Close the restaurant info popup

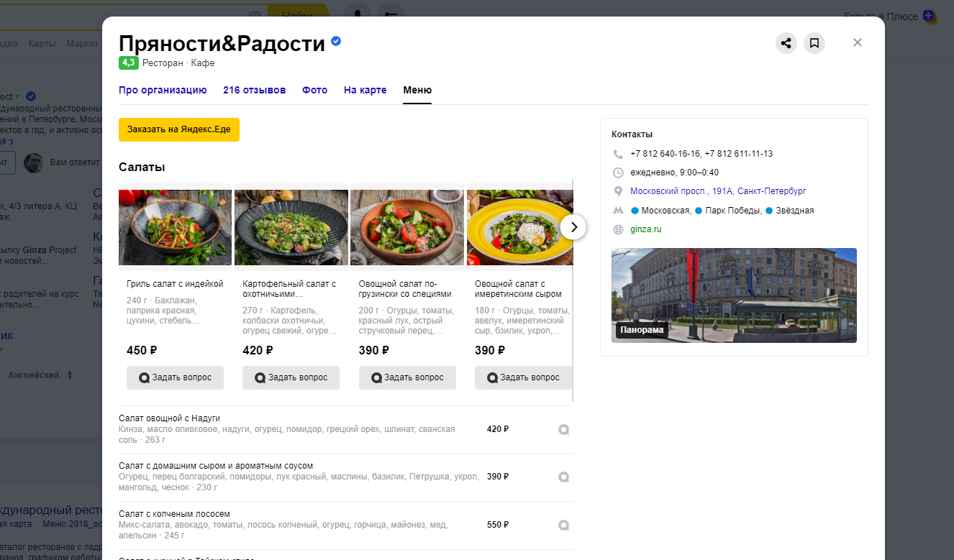pyautogui.click(x=857, y=42)
